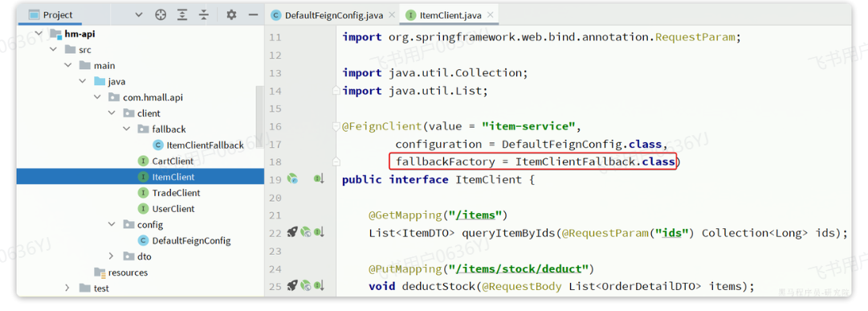Open the Project view mode dropdown arrow
868x311 pixels.
138,15
